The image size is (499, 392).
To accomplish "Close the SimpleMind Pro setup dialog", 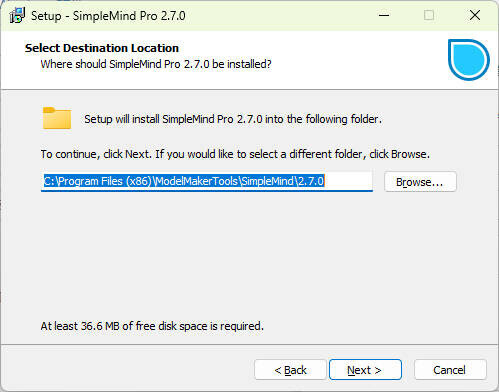I will (x=475, y=15).
